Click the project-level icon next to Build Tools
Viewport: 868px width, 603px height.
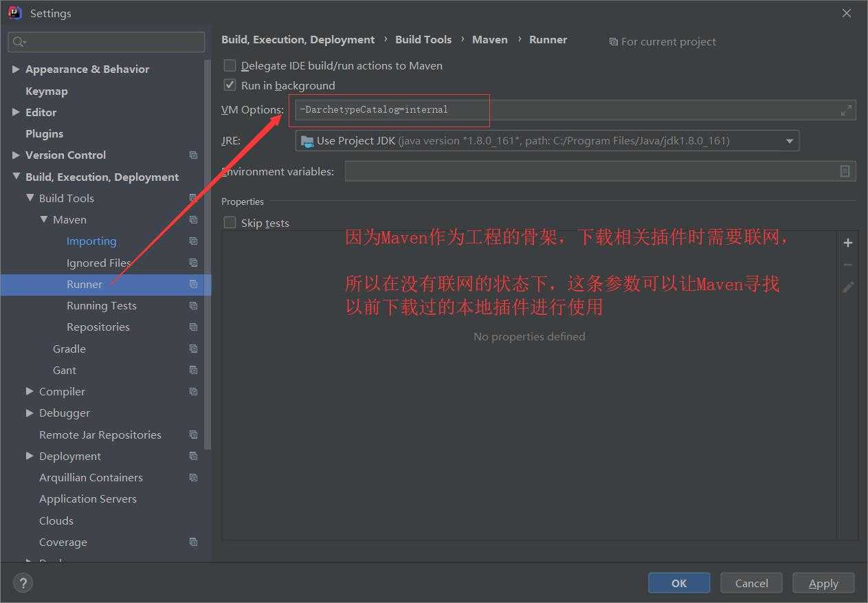click(193, 198)
